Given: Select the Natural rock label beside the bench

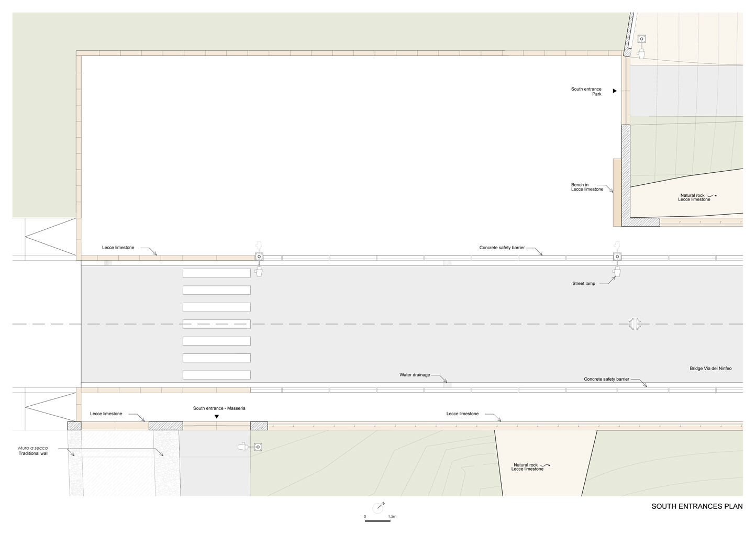Looking at the screenshot, I should tap(694, 197).
